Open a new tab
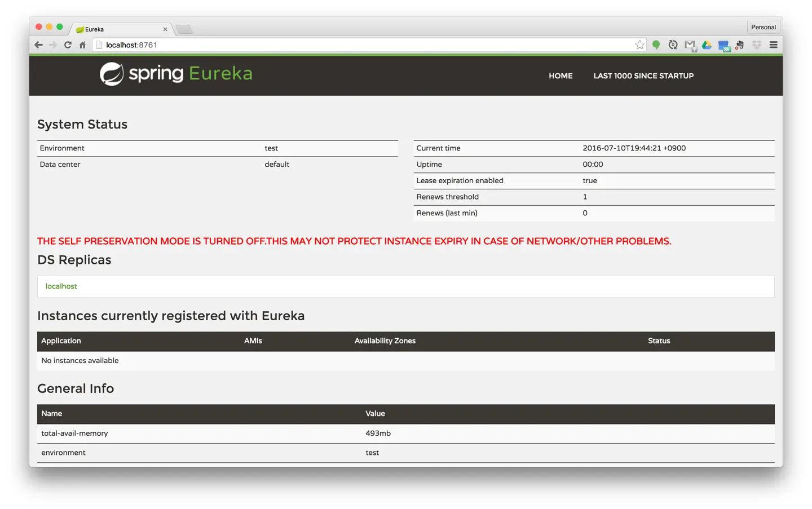The image size is (812, 509). click(184, 29)
